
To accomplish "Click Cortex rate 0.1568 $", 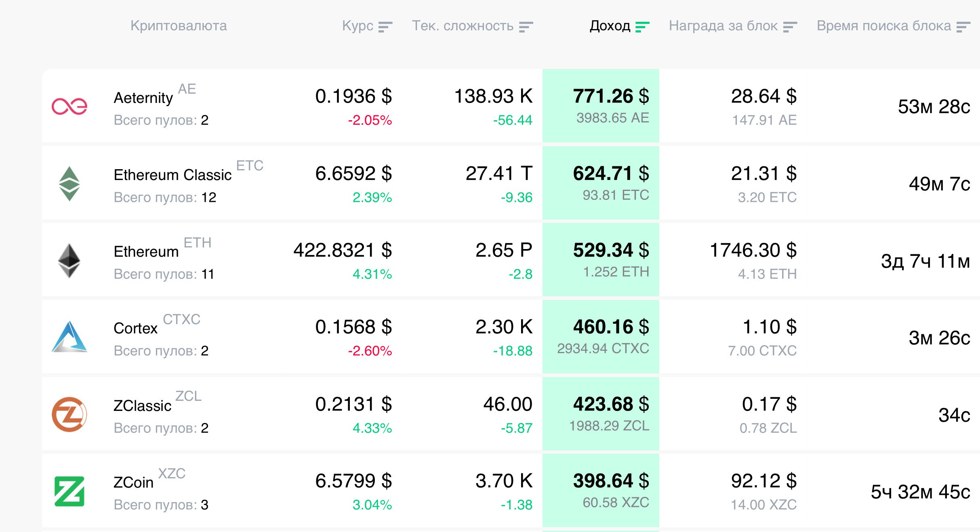I will tap(353, 327).
